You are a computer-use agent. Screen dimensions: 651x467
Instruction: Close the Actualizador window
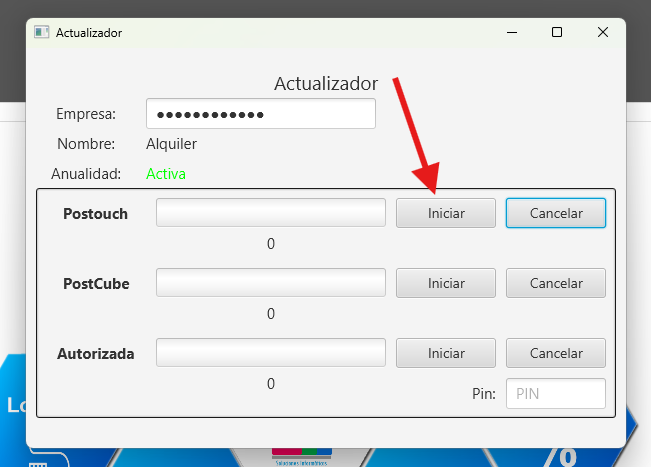tap(603, 32)
